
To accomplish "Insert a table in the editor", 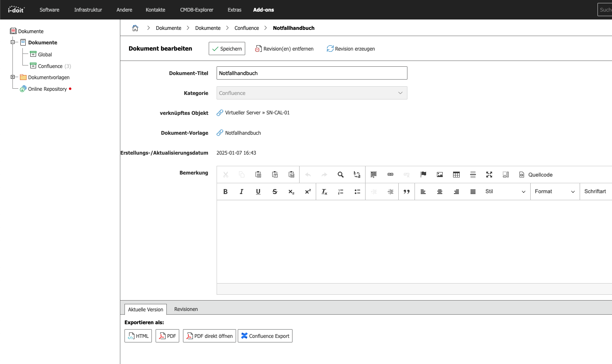I will [x=456, y=175].
